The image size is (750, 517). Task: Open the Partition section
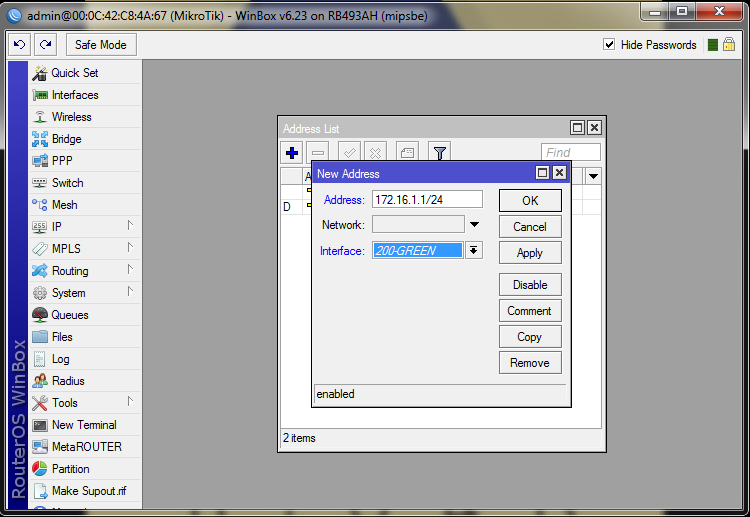(86, 469)
